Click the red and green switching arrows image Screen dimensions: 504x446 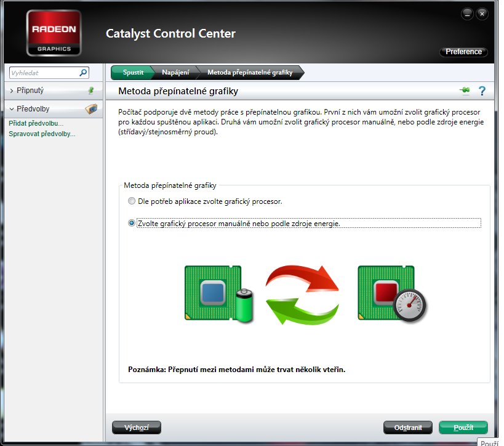(302, 294)
